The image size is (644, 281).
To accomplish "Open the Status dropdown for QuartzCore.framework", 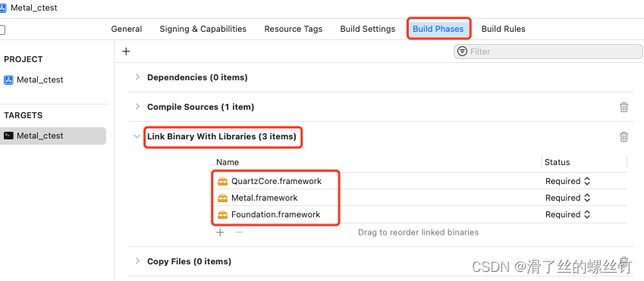I will point(567,181).
